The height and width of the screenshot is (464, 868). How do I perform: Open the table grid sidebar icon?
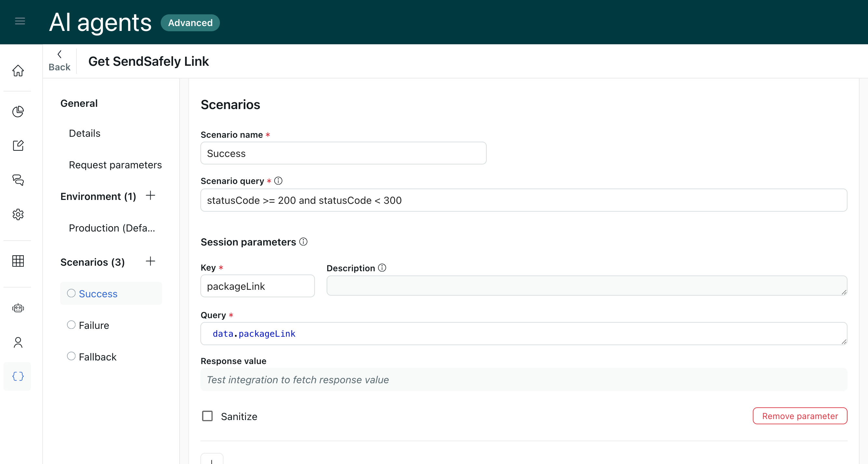pyautogui.click(x=18, y=261)
